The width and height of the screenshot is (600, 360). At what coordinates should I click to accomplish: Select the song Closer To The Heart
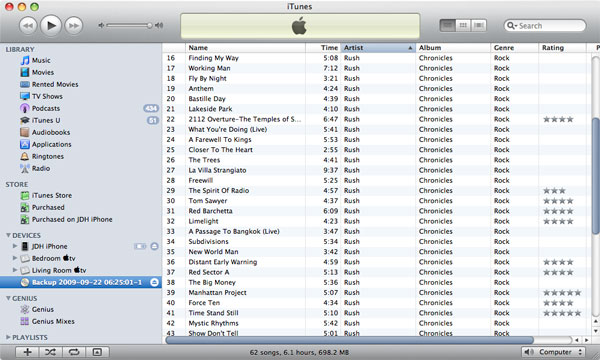pos(220,150)
